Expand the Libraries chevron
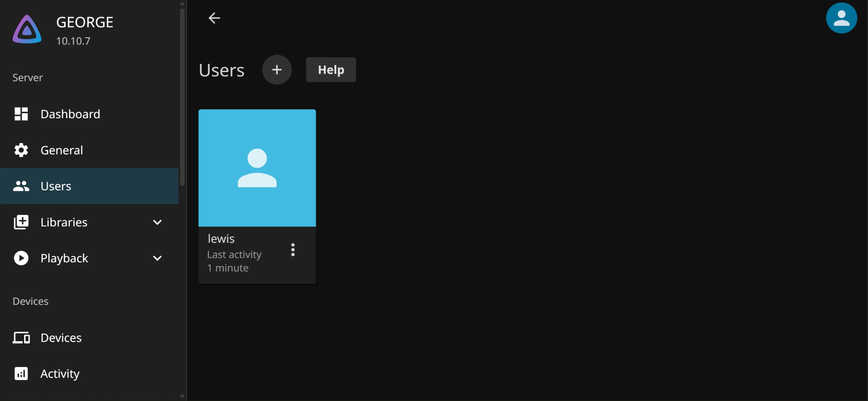This screenshot has height=401, width=868. coord(157,222)
